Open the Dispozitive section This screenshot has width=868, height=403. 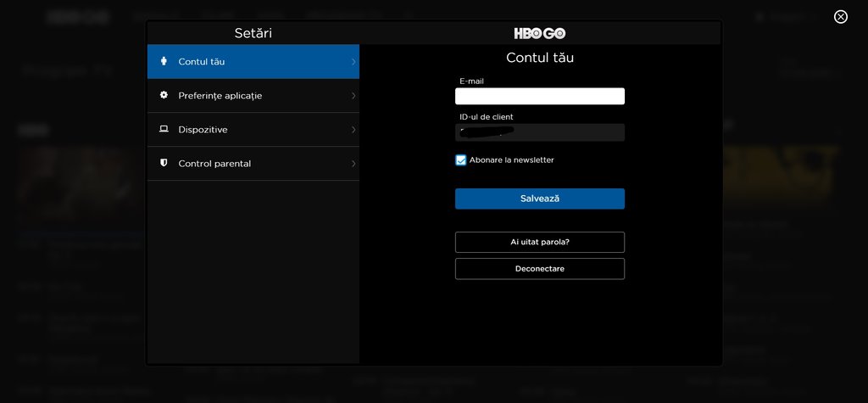coord(253,129)
